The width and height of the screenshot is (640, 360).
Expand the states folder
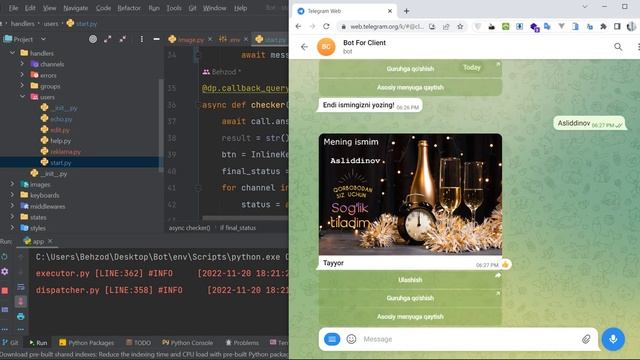click(x=13, y=217)
